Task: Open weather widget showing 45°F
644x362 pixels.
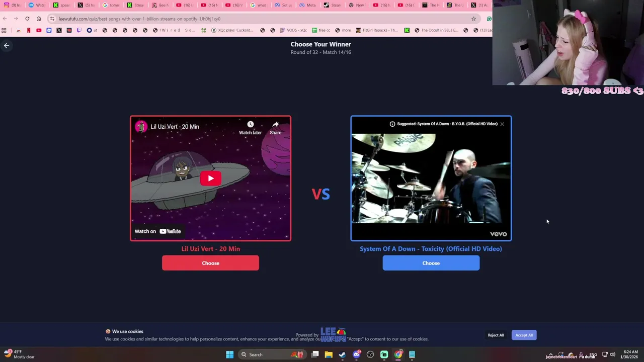Action: coord(18,354)
